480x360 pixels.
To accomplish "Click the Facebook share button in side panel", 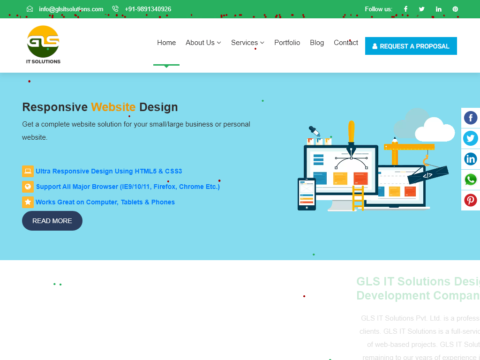I will 470,118.
